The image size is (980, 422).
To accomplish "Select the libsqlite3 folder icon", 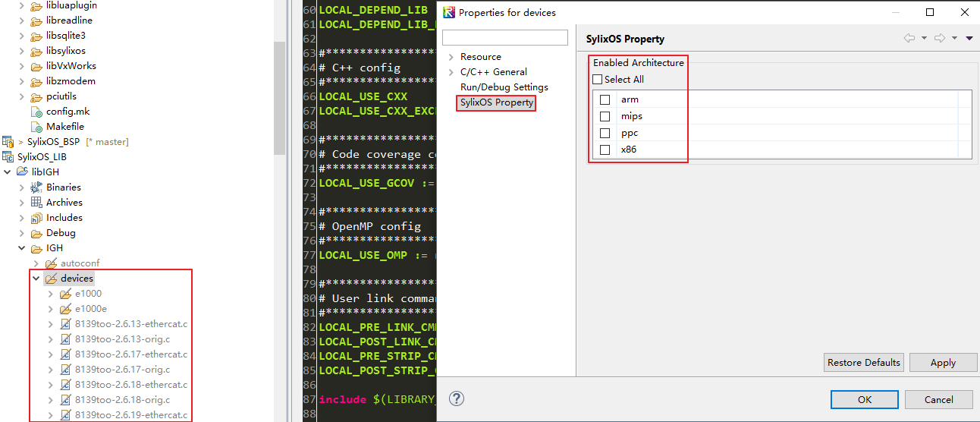I will [x=36, y=36].
